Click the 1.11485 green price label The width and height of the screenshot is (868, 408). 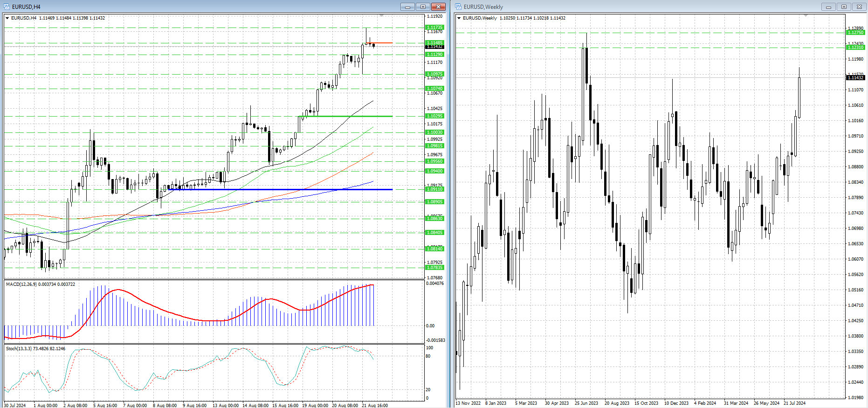click(435, 43)
